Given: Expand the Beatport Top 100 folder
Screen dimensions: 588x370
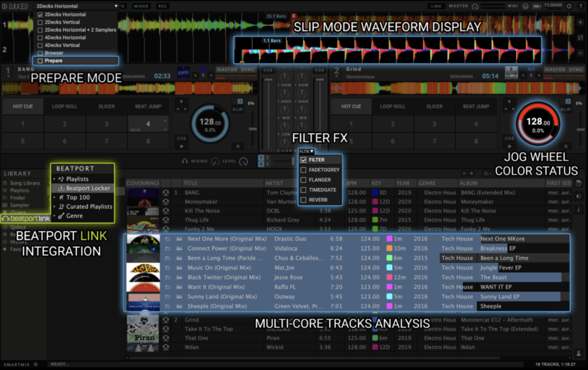Looking at the screenshot, I should [x=54, y=197].
